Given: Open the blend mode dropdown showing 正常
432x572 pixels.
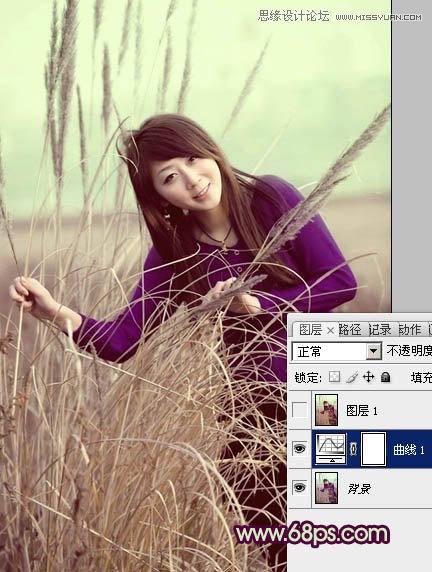Looking at the screenshot, I should coord(337,351).
